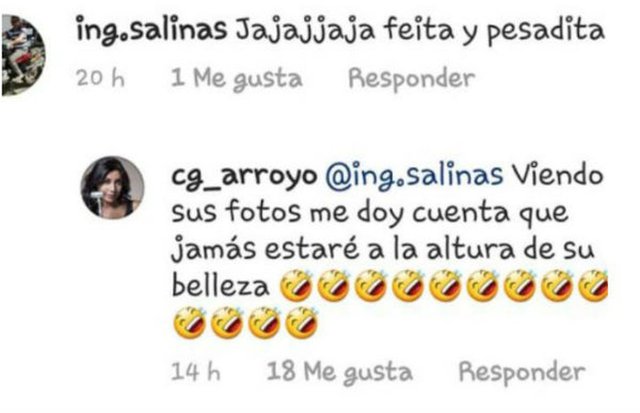Open ing.salinas profile picture

(x=22, y=55)
